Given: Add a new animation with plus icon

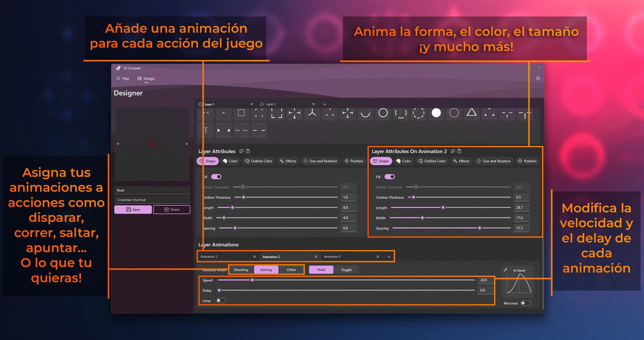Looking at the screenshot, I should tap(389, 257).
